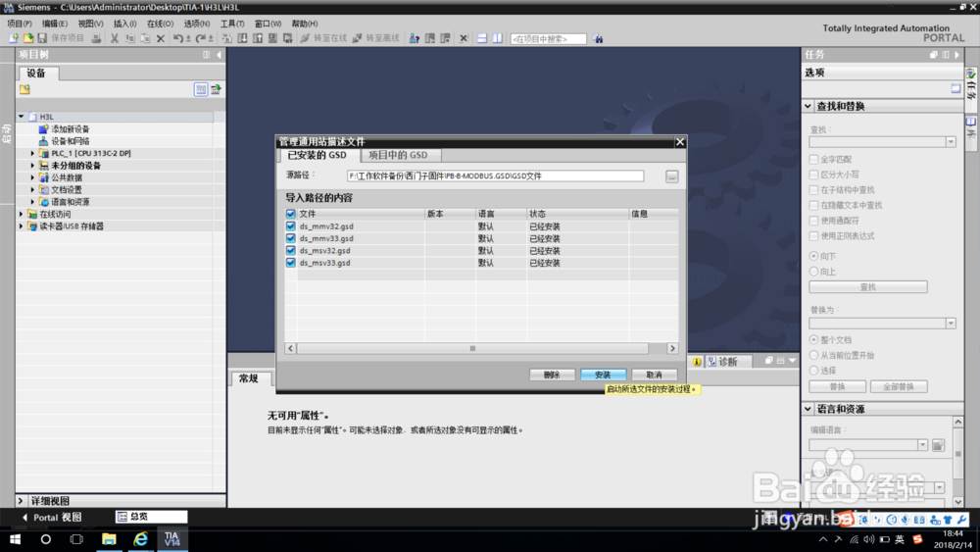Click the 全部替换 button
980x552 pixels.
click(899, 387)
